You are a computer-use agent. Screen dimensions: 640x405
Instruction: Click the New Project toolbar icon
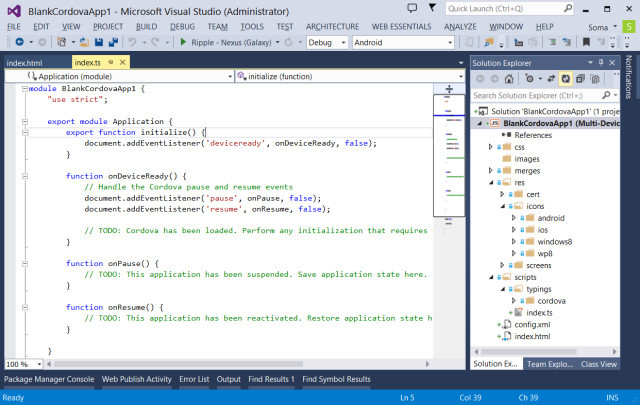pos(61,42)
